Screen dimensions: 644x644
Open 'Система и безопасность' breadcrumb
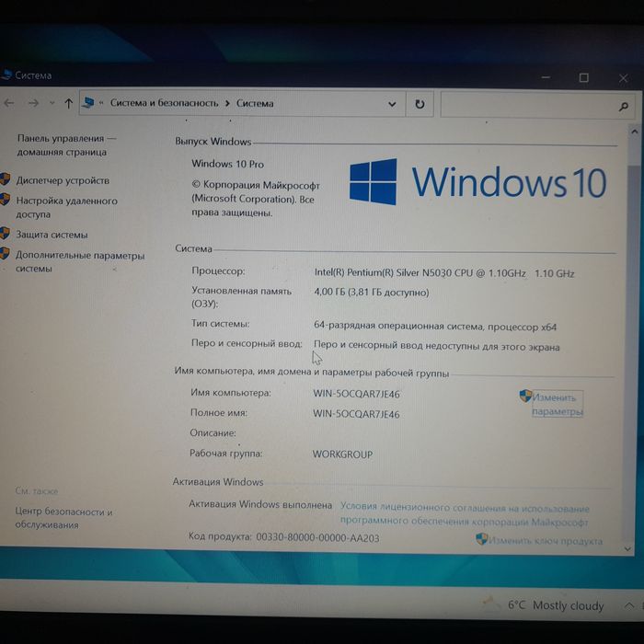[x=164, y=103]
